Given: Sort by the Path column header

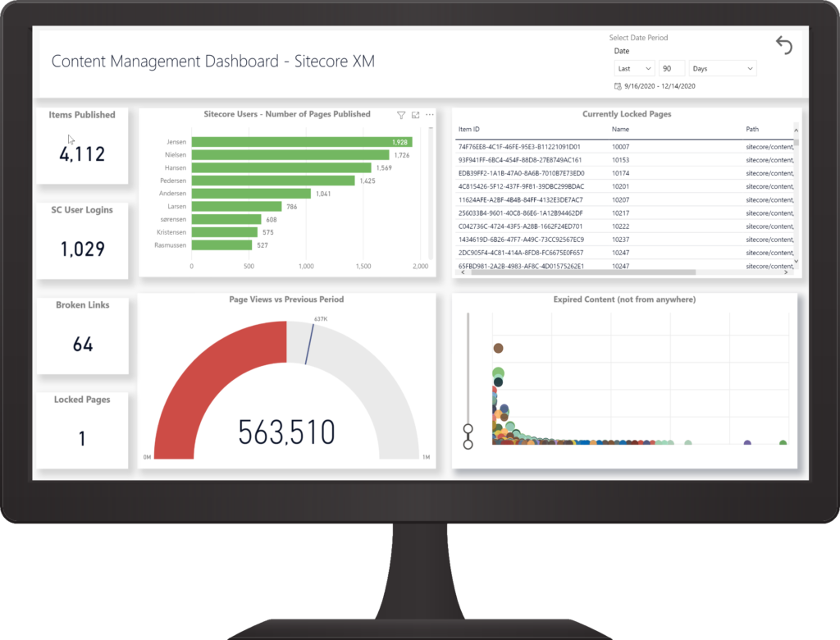Looking at the screenshot, I should 752,129.
